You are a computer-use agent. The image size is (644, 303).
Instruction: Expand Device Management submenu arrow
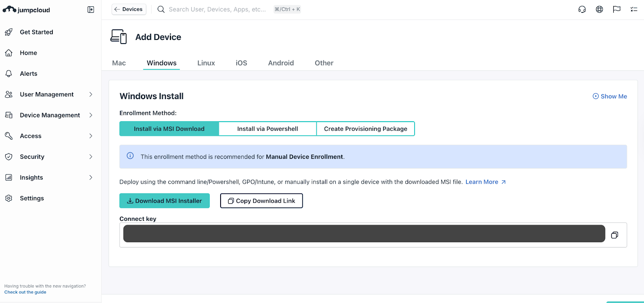pos(91,115)
